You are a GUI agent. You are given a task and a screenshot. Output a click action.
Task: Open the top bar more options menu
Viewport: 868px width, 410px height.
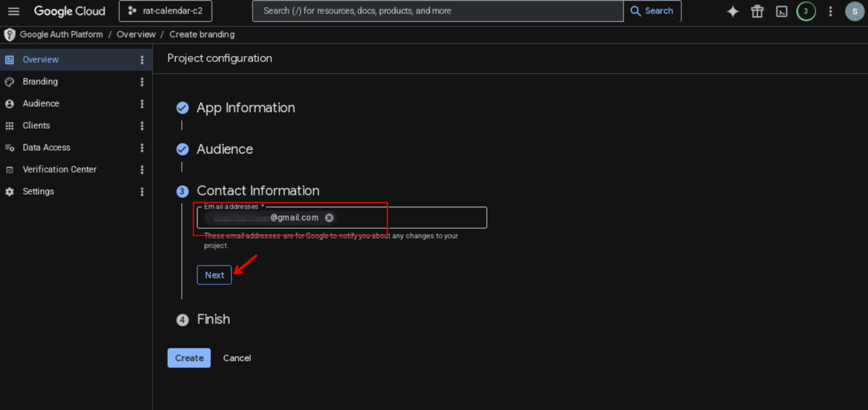point(830,12)
